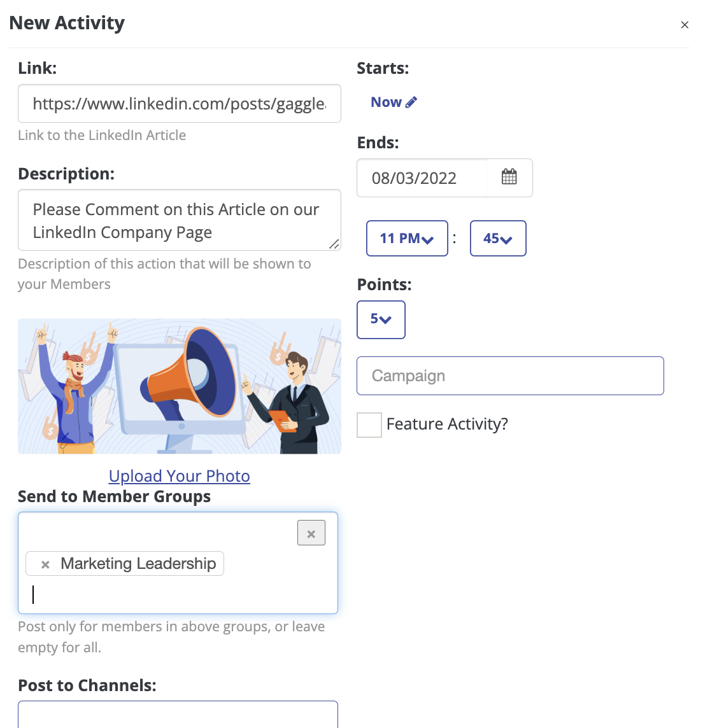
Task: Click the megaphone illustration image
Action: (180, 386)
